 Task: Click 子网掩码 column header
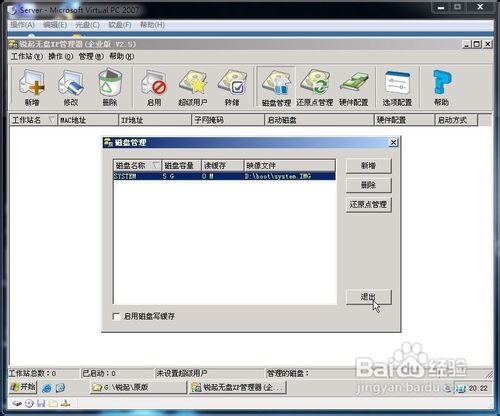228,120
